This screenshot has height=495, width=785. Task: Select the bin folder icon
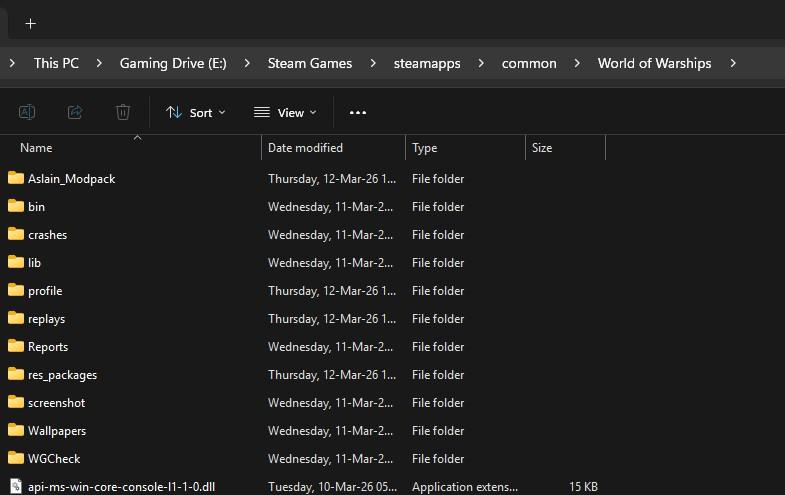16,206
